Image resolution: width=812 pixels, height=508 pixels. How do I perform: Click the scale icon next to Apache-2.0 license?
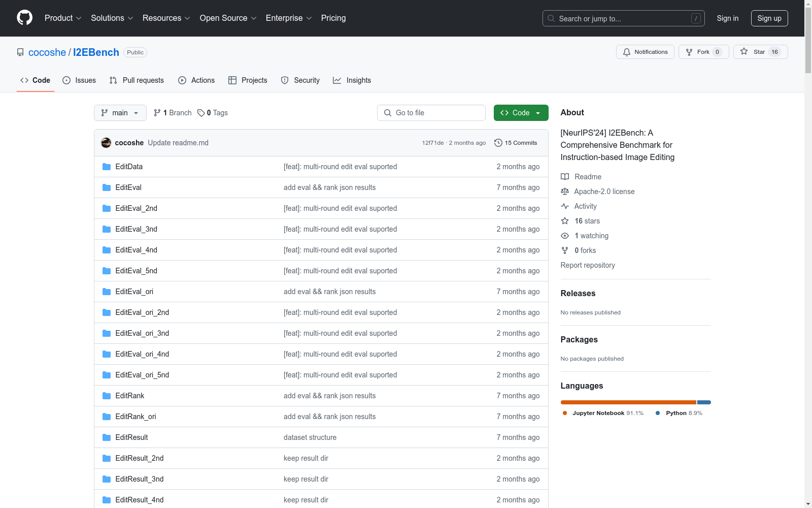pos(565,192)
